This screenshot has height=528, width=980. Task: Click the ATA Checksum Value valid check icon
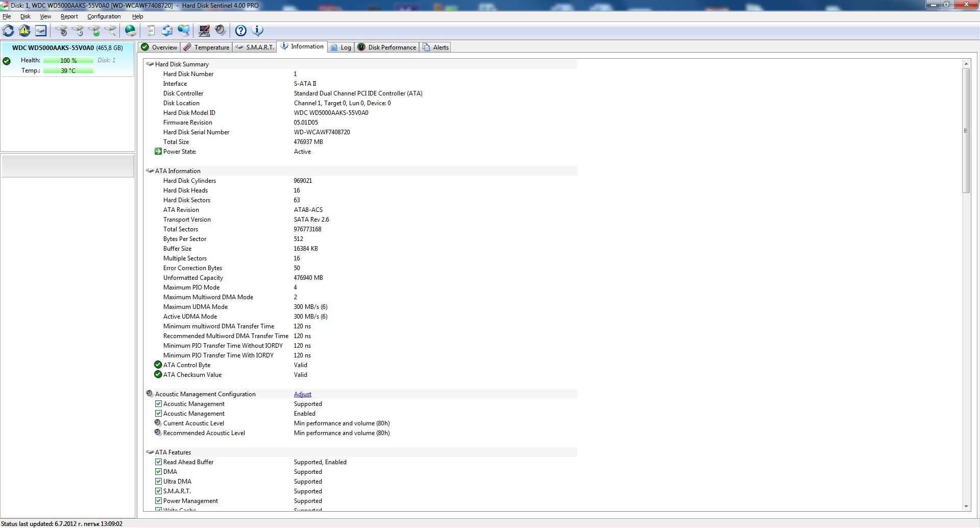158,374
